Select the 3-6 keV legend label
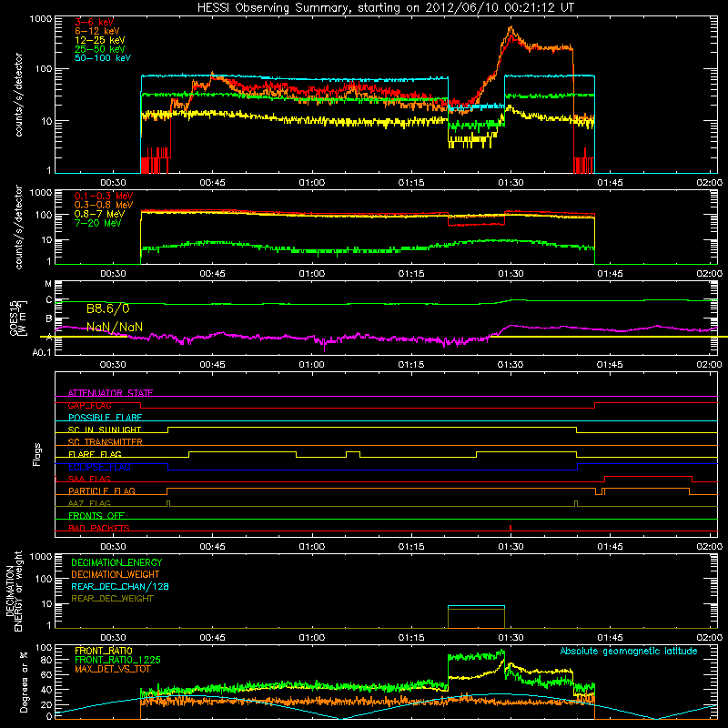The height and width of the screenshot is (728, 728). 94,22
